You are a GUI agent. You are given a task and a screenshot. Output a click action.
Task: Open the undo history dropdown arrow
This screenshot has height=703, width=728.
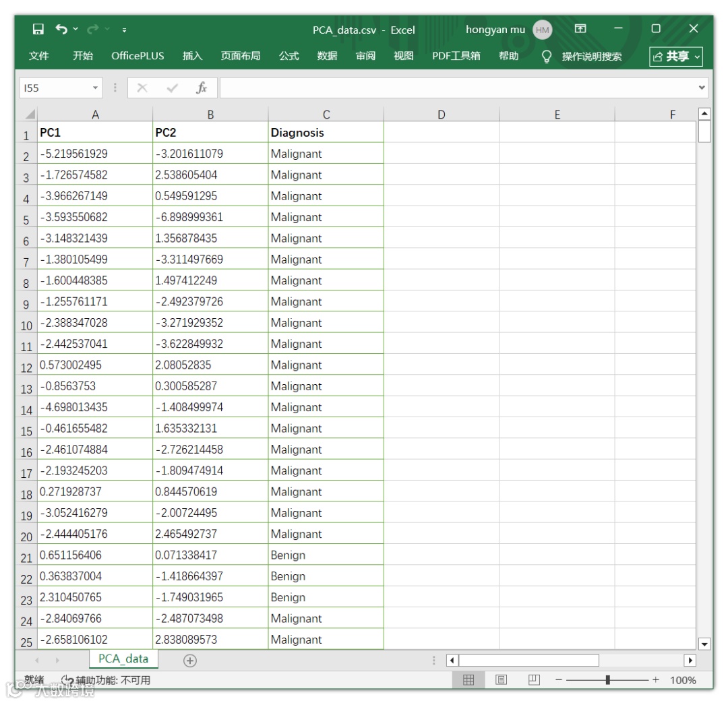coord(75,29)
